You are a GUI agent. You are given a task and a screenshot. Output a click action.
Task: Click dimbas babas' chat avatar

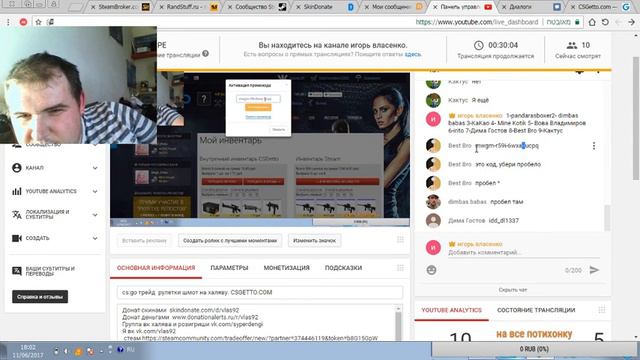(x=433, y=202)
